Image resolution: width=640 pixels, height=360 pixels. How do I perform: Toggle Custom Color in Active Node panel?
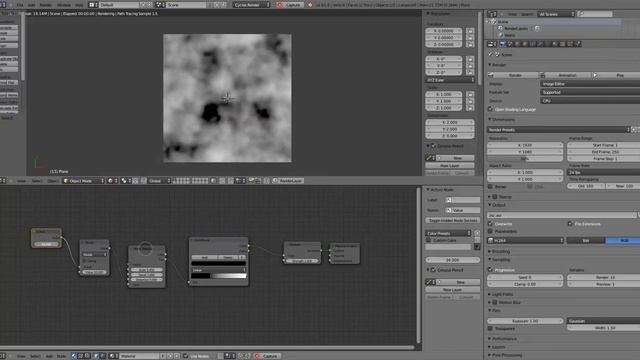point(429,240)
